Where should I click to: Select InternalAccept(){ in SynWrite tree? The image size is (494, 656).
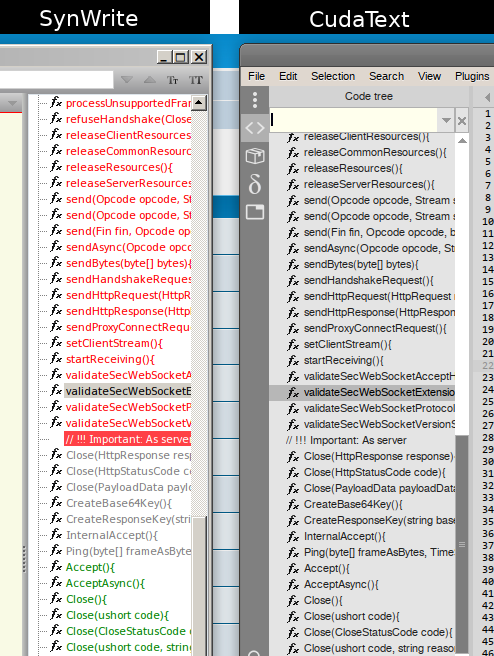pos(112,535)
